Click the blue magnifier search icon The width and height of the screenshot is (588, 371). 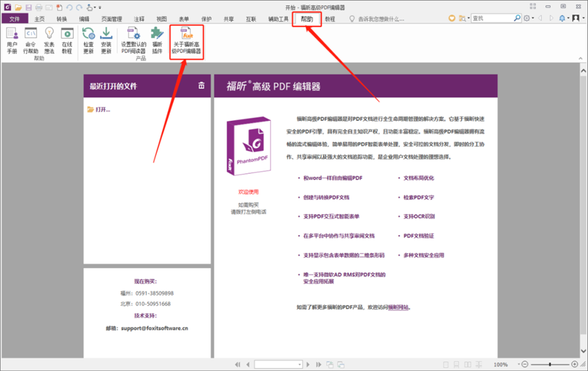tap(517, 18)
